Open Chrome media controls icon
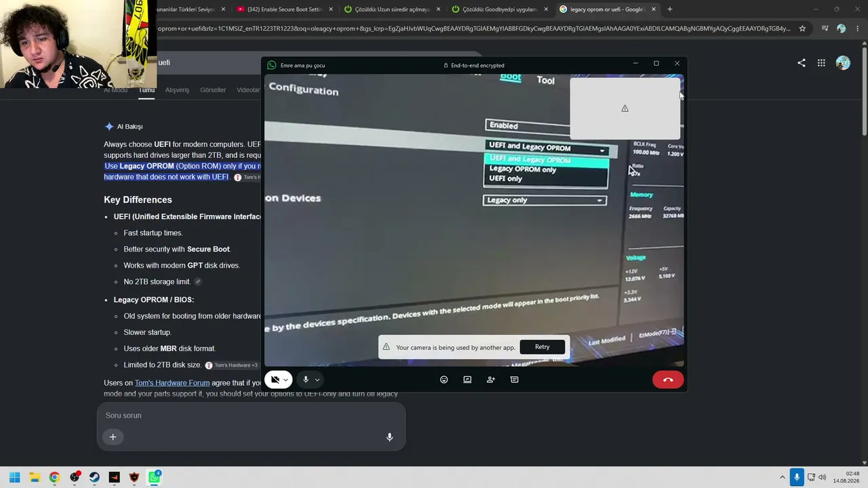868x488 pixels. tap(825, 28)
